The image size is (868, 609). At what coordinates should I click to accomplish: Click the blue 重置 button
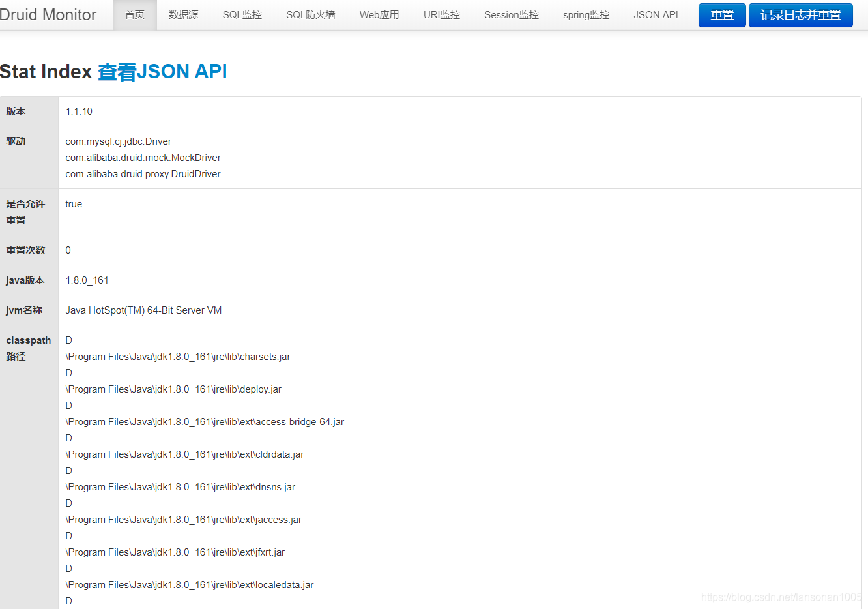coord(722,15)
